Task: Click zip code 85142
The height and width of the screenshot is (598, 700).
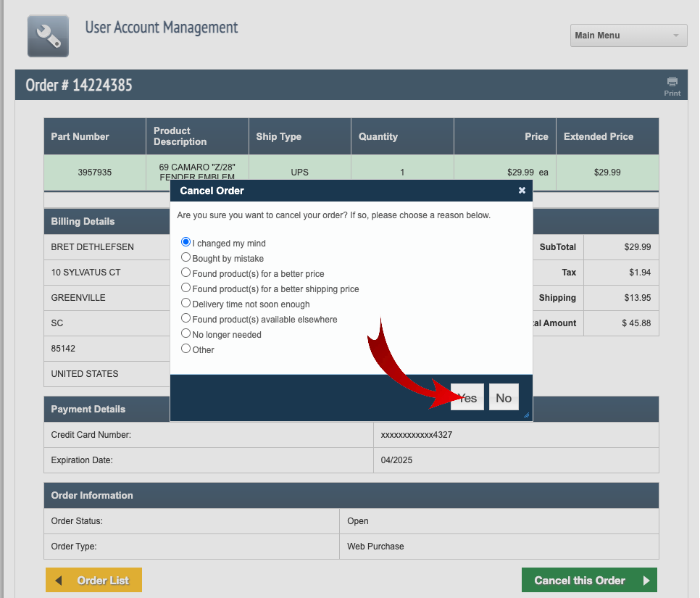Action: pyautogui.click(x=63, y=349)
